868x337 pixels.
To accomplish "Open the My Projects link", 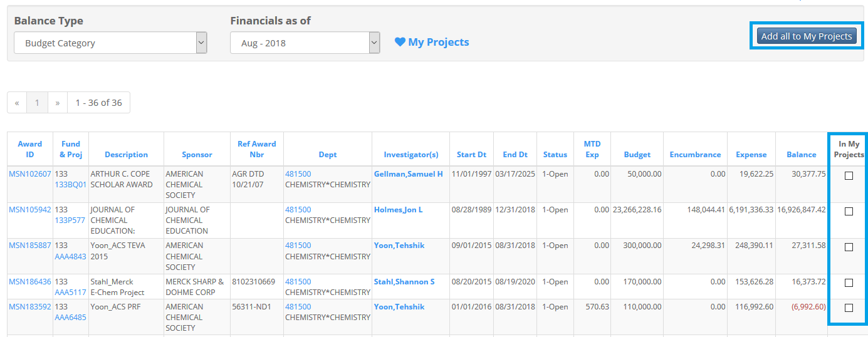I will coord(439,42).
